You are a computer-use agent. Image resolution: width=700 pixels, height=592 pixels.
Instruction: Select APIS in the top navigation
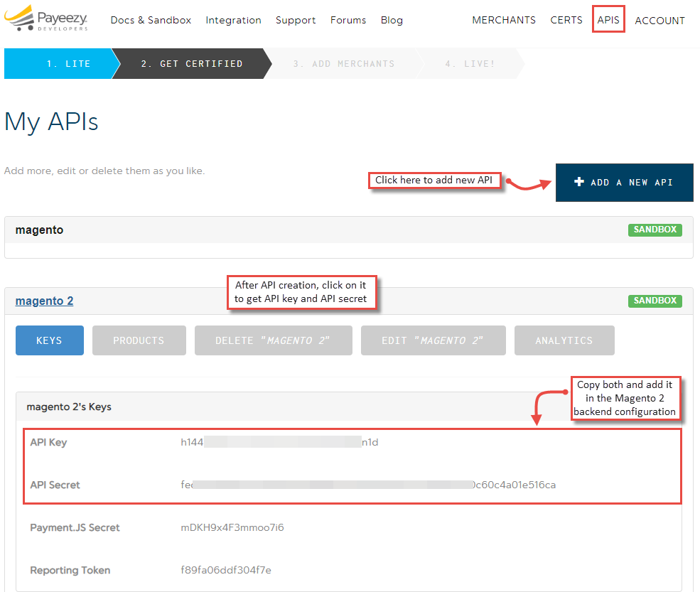click(608, 20)
